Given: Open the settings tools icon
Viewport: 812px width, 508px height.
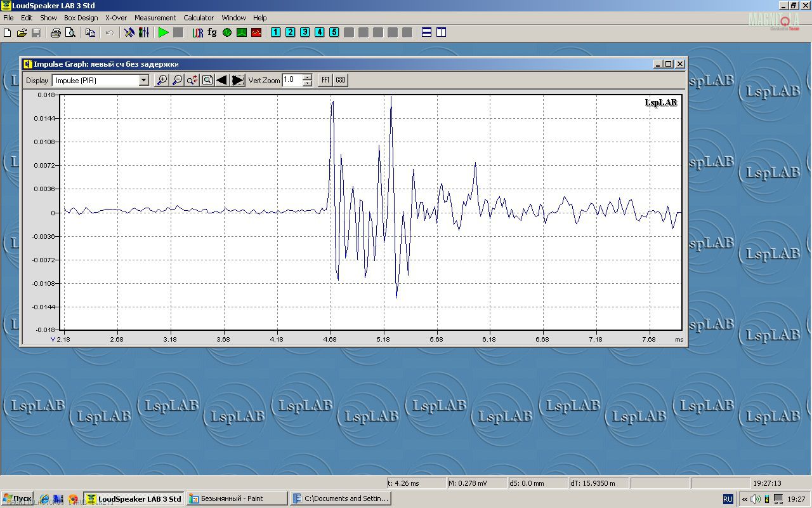Looking at the screenshot, I should 129,32.
